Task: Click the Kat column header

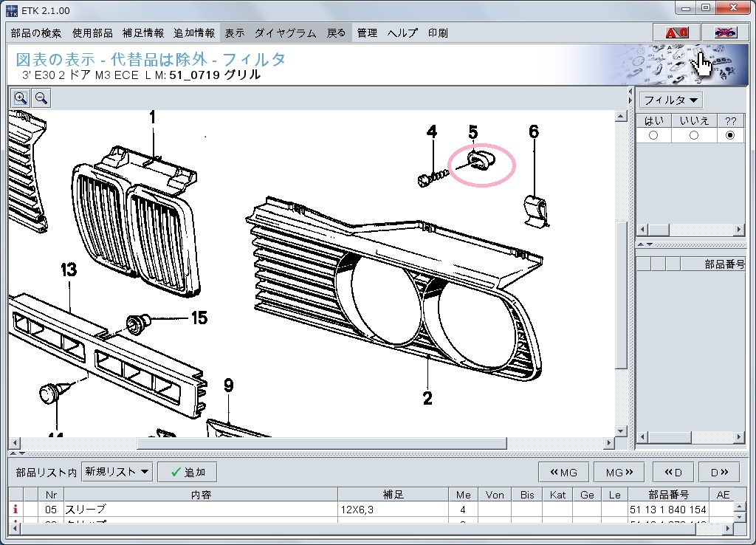Action: click(557, 495)
